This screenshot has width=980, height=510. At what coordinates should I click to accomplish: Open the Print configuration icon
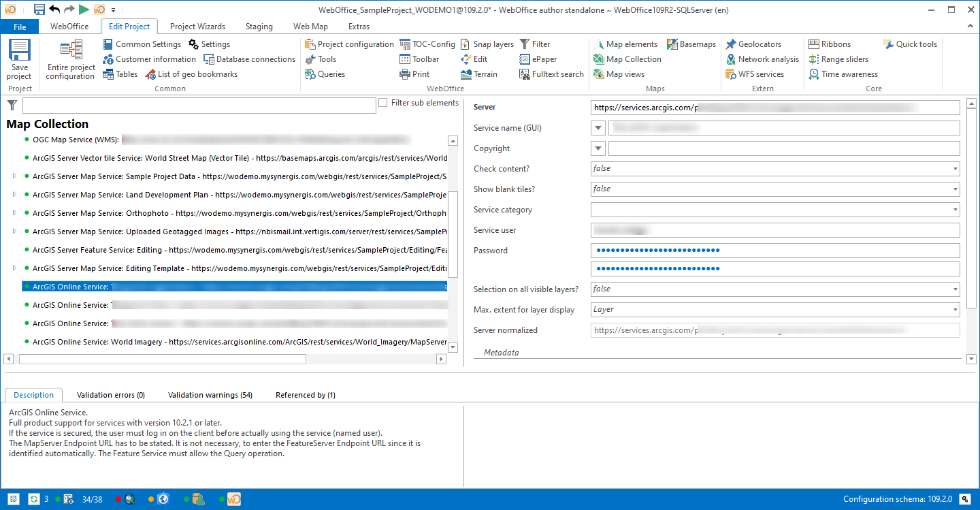click(416, 74)
